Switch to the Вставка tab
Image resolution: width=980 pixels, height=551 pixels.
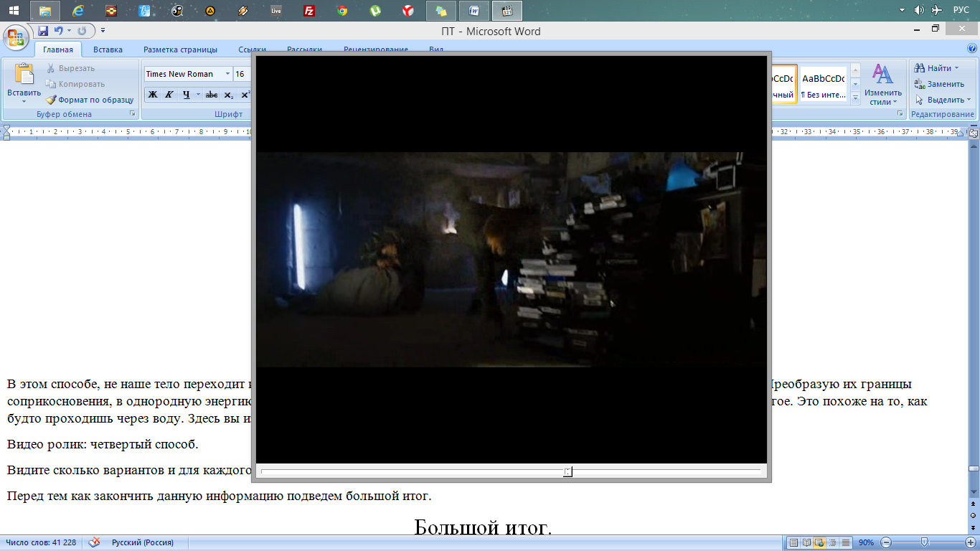coord(108,50)
